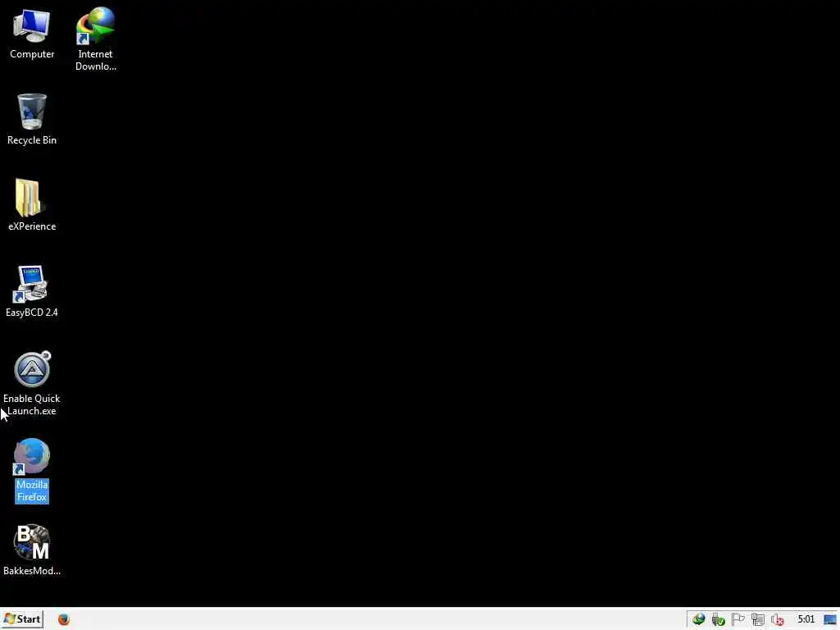Open the Start menu
Screen dimensions: 840x630
coord(22,619)
